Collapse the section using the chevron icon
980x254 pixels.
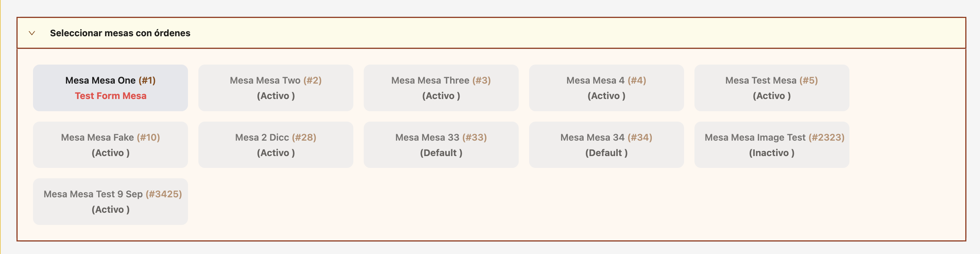point(32,33)
